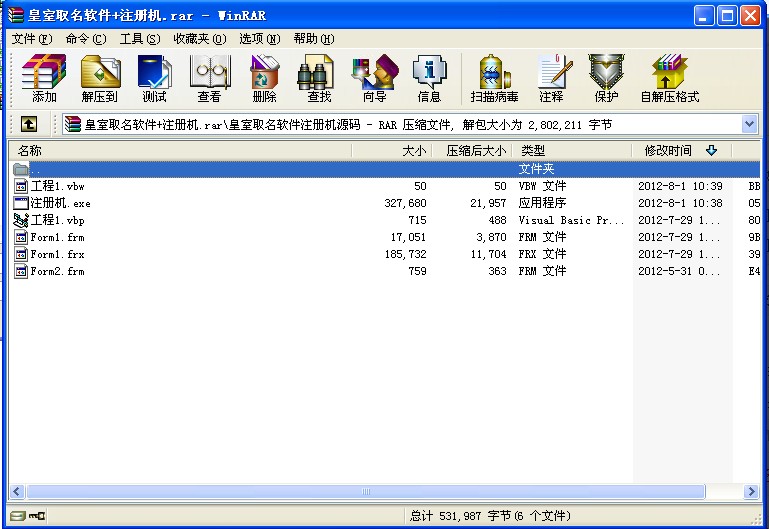This screenshot has height=529, width=769.
Task: Open the 文件(F) menu
Action: coord(32,39)
